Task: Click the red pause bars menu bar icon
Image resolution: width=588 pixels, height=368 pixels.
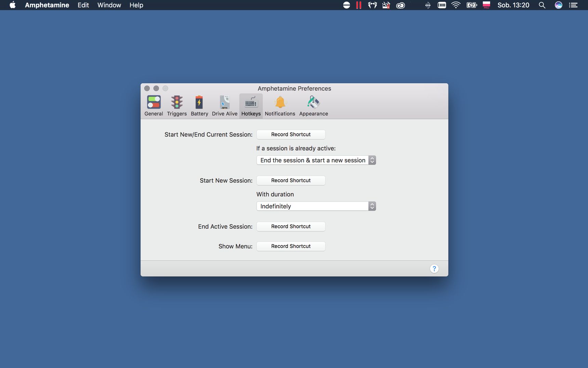Action: point(359,5)
